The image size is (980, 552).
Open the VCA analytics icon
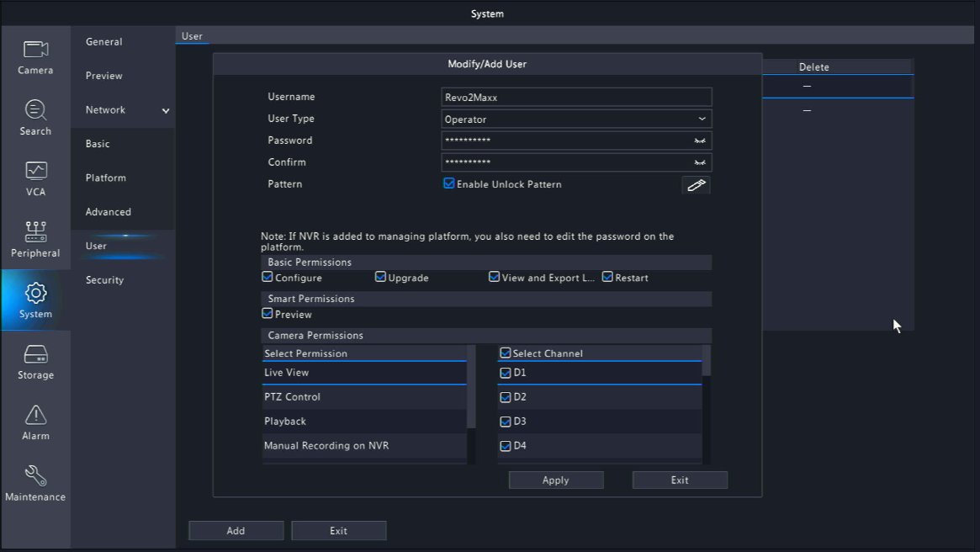point(35,171)
